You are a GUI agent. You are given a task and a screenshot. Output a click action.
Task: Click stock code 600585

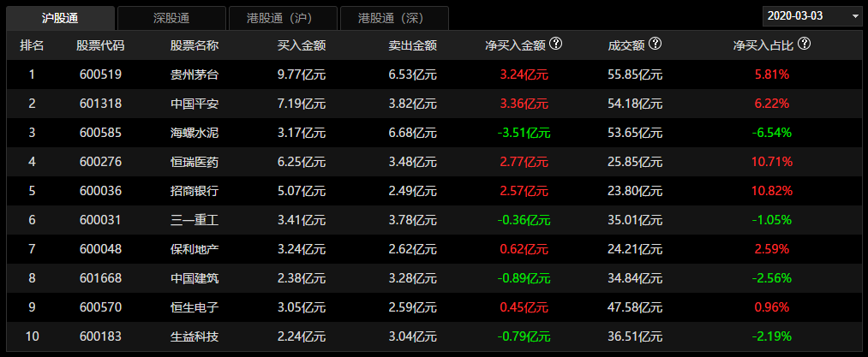point(100,133)
